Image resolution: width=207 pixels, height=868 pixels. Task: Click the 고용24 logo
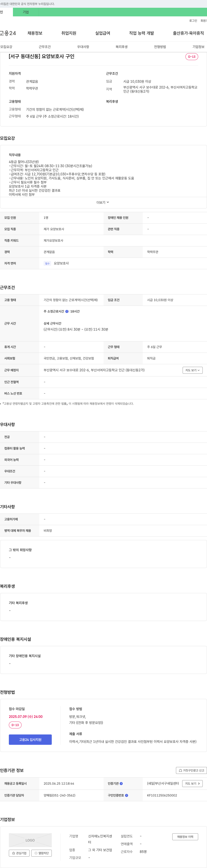pos(8,33)
